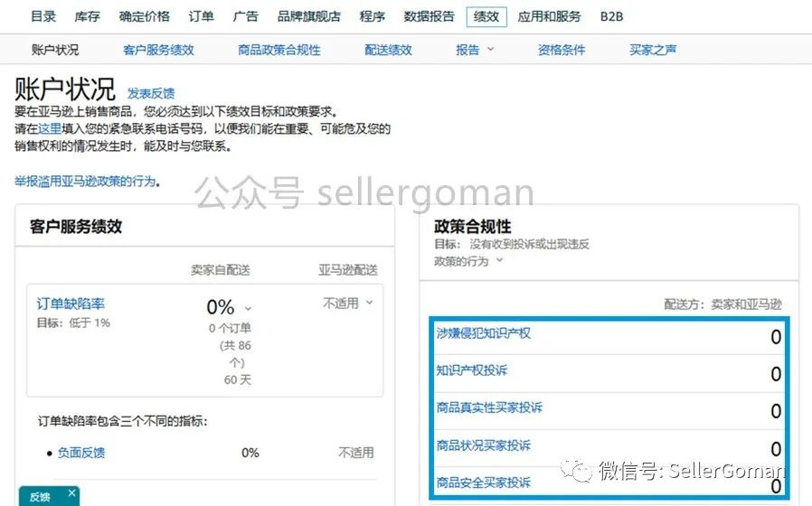Open 商品真实性买家投诉 link
Viewport: 812px width, 506px height.
point(489,408)
